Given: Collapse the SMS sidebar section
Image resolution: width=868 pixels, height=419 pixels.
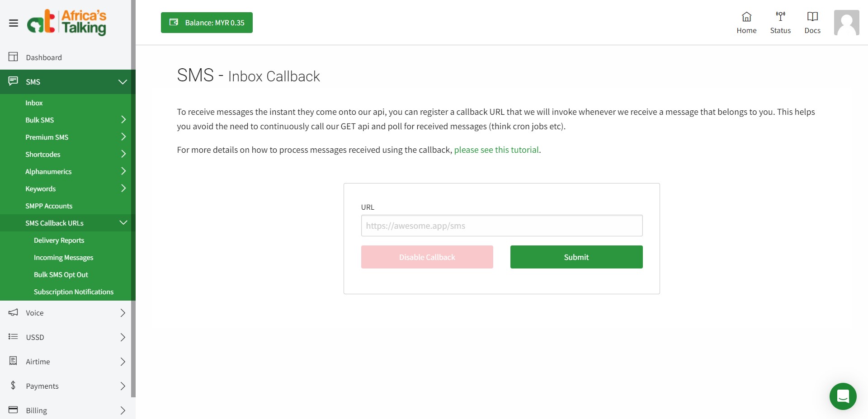Looking at the screenshot, I should [x=123, y=82].
